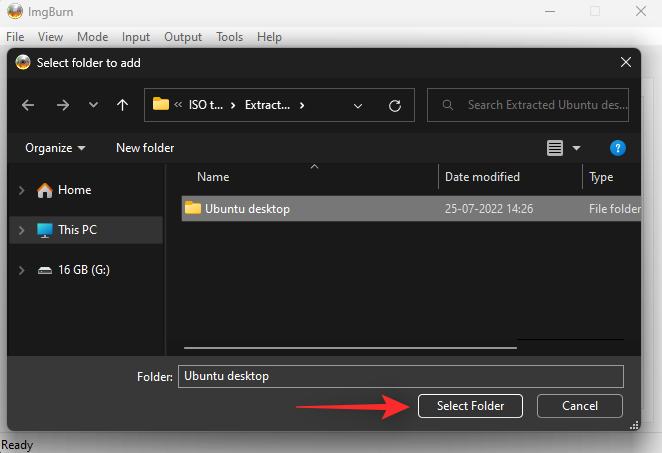
Task: Open the Organize dropdown menu
Action: point(55,148)
